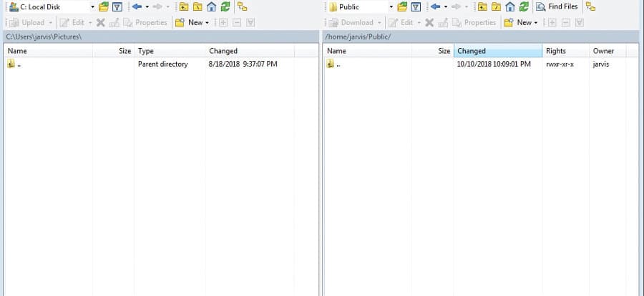The width and height of the screenshot is (644, 296).
Task: Sort remote files by Size column
Action: [433, 51]
